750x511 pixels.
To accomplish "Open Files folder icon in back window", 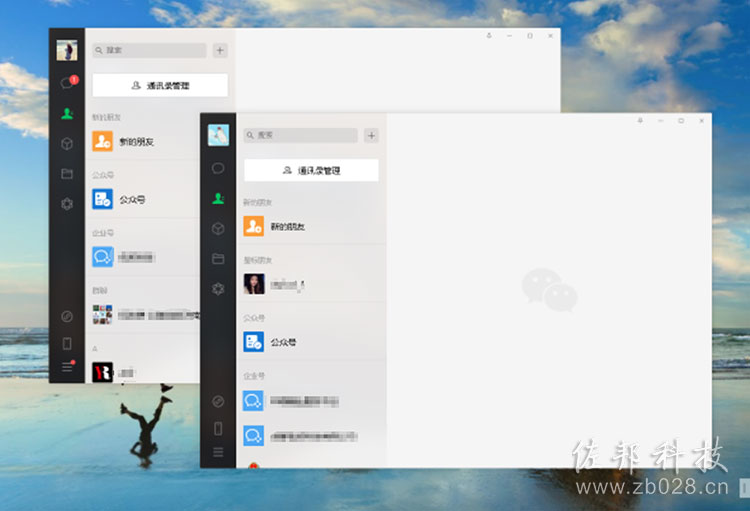I will pyautogui.click(x=67, y=174).
